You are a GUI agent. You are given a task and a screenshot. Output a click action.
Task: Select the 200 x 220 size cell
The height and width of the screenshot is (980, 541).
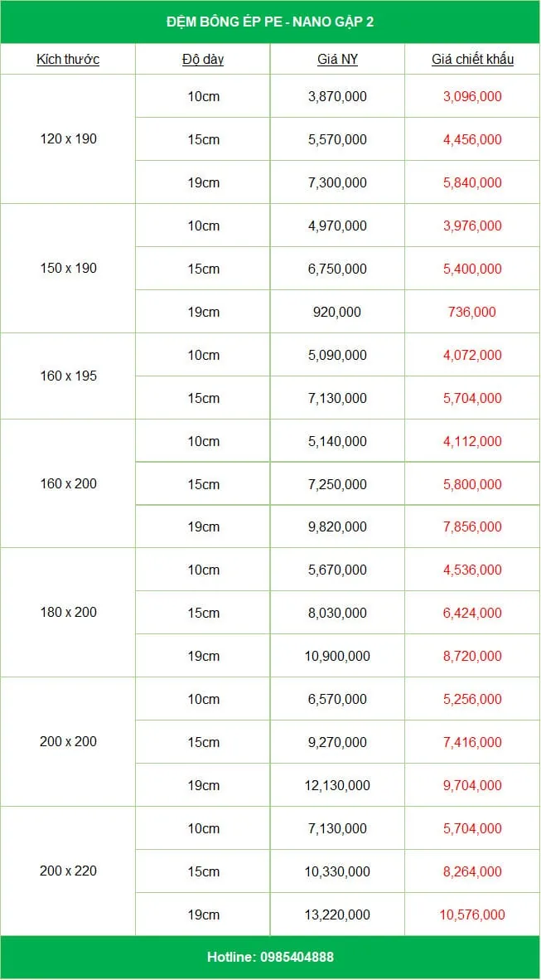68,871
